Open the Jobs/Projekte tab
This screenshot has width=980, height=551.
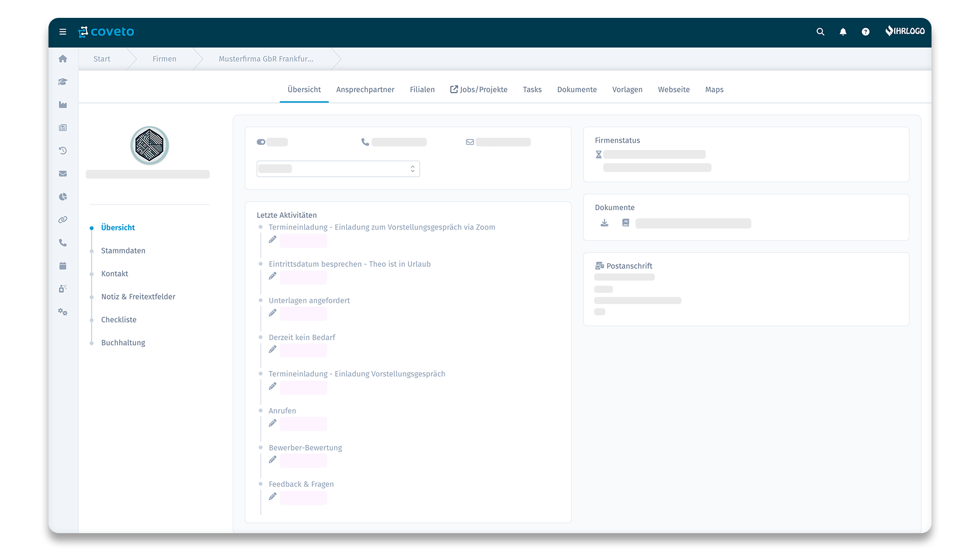(x=479, y=89)
